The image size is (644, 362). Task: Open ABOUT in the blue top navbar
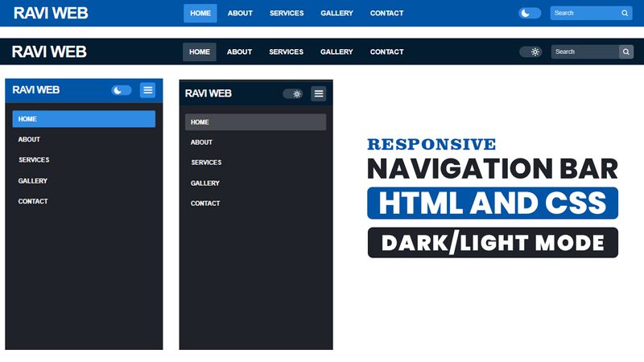(240, 13)
